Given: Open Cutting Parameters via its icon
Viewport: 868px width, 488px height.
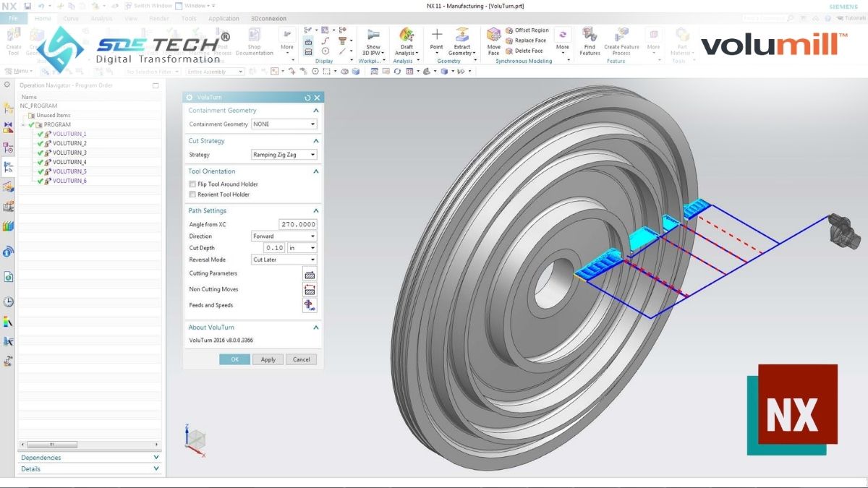Looking at the screenshot, I should coord(310,274).
